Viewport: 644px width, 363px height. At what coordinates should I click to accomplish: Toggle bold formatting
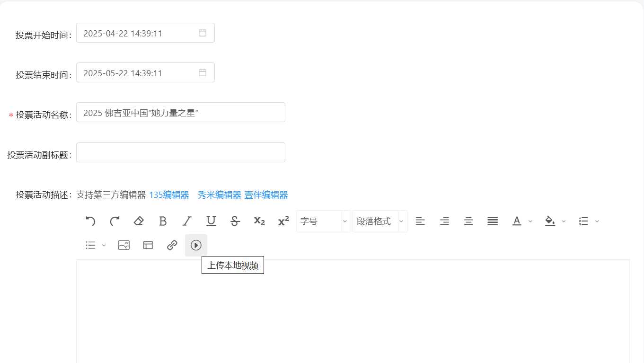[163, 221]
